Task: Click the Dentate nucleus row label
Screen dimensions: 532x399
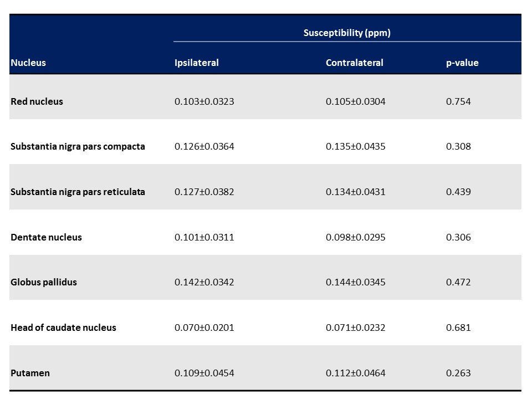Action: 46,237
